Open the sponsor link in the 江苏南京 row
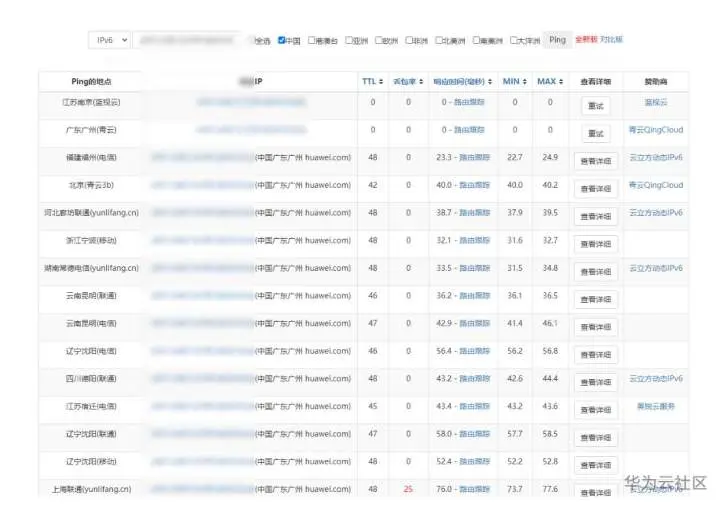The image size is (720, 509). (x=656, y=102)
